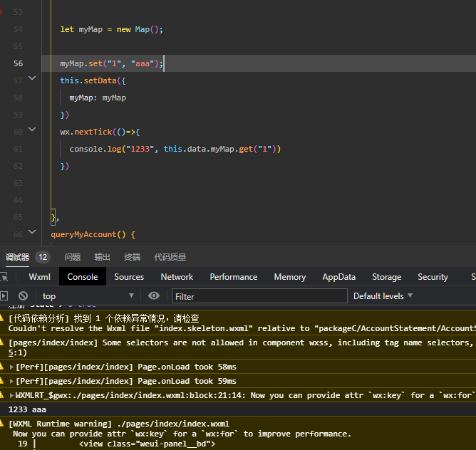Open the top context dropdown
Screen dimensions: 476x450
[x=88, y=296]
